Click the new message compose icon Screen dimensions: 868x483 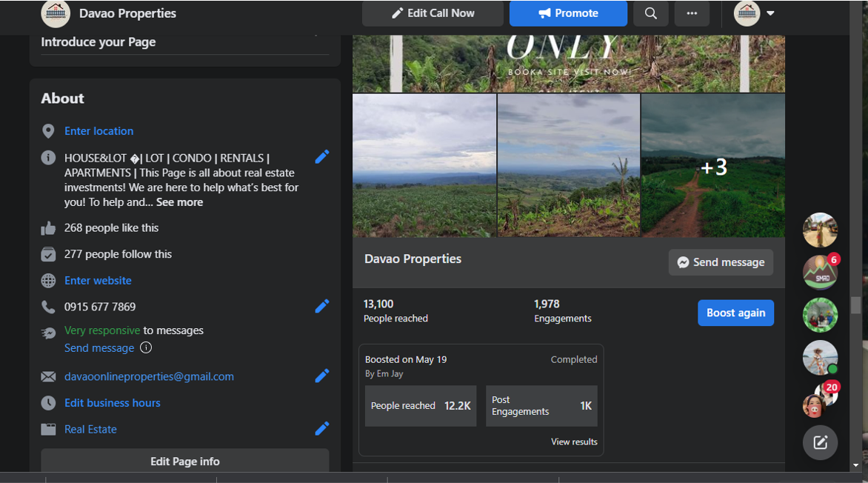click(x=820, y=442)
